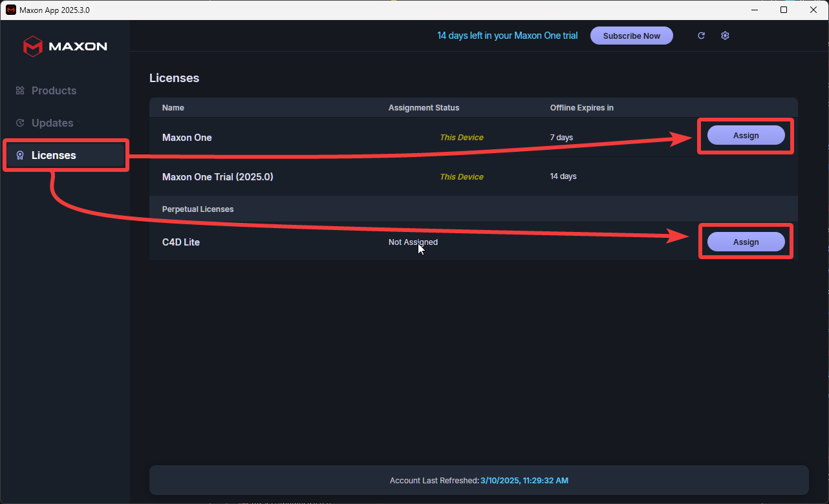The width and height of the screenshot is (829, 504).
Task: Switch to the Updates section
Action: pos(52,123)
